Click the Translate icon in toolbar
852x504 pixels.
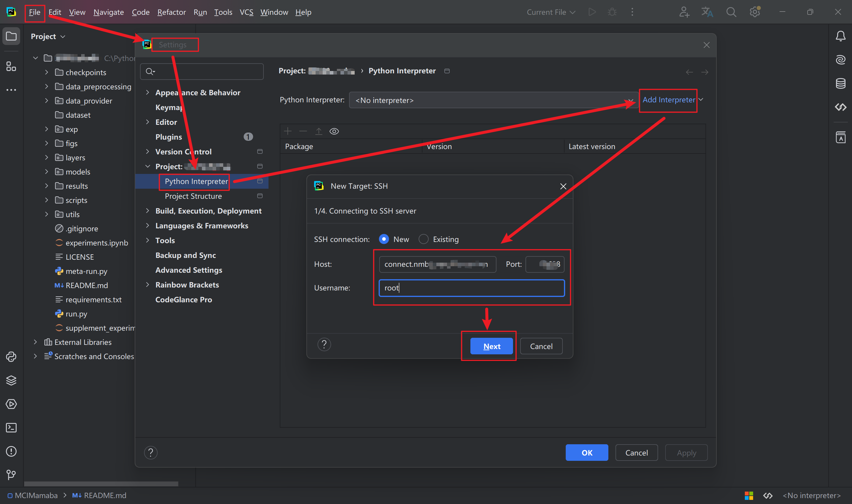pos(707,12)
